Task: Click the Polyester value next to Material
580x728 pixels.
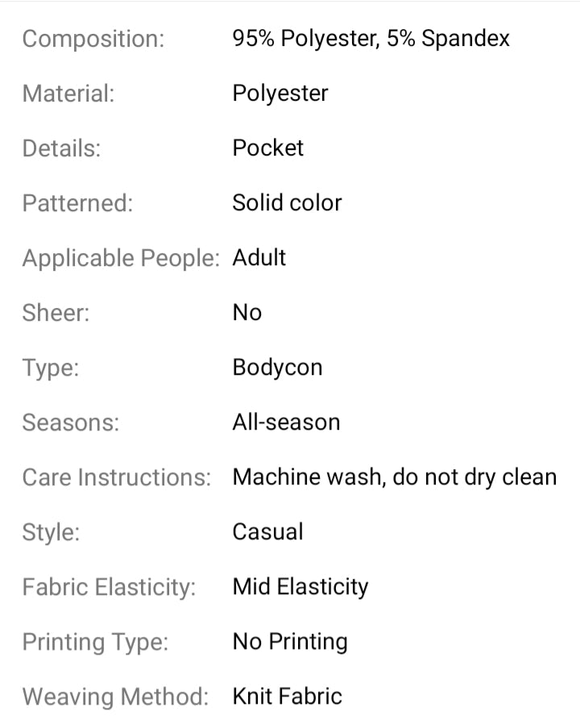Action: point(280,94)
